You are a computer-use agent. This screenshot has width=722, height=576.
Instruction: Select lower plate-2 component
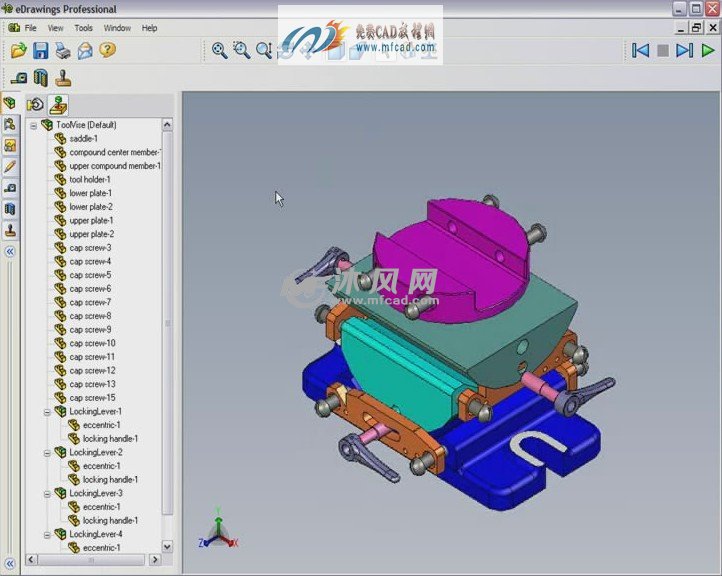(91, 207)
